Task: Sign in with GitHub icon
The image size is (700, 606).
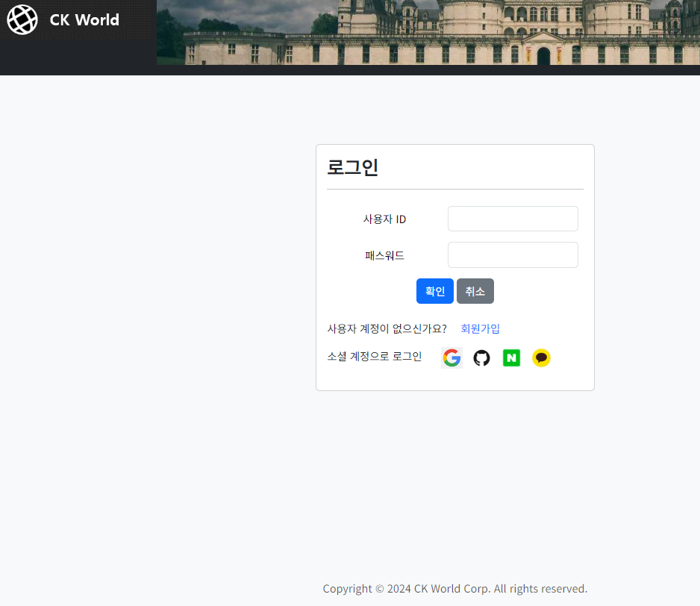Action: [481, 357]
